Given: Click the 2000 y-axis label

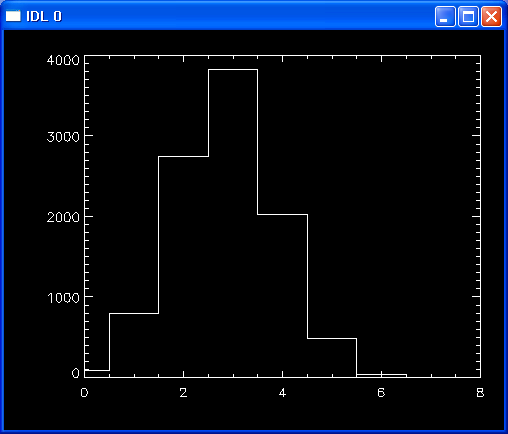Looking at the screenshot, I should tap(63, 217).
